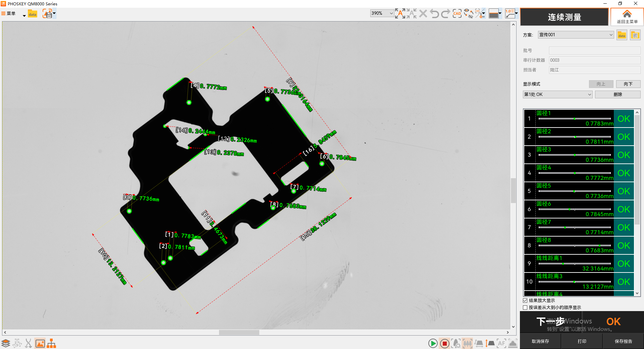Click the 保存报告 button
Image resolution: width=644 pixels, height=349 pixels.
(x=623, y=341)
